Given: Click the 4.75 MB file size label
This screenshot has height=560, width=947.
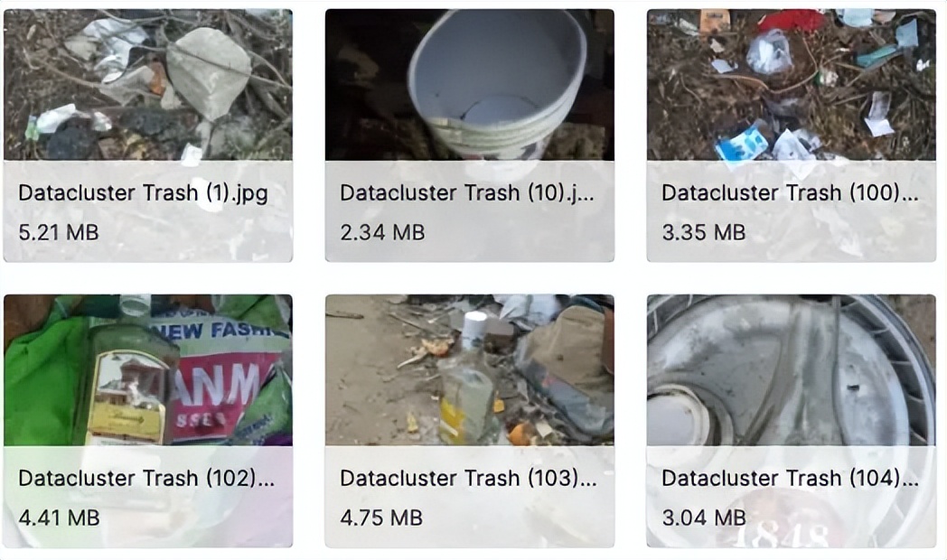Looking at the screenshot, I should [x=381, y=518].
